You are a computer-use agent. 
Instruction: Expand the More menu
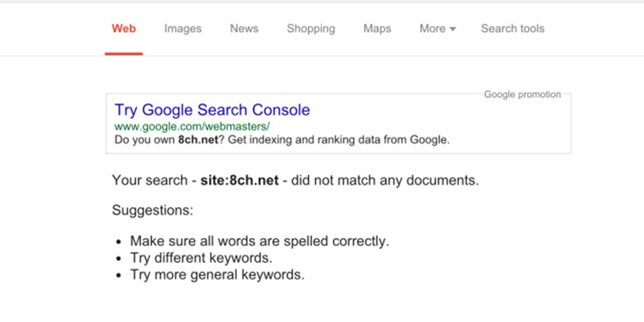click(x=437, y=29)
